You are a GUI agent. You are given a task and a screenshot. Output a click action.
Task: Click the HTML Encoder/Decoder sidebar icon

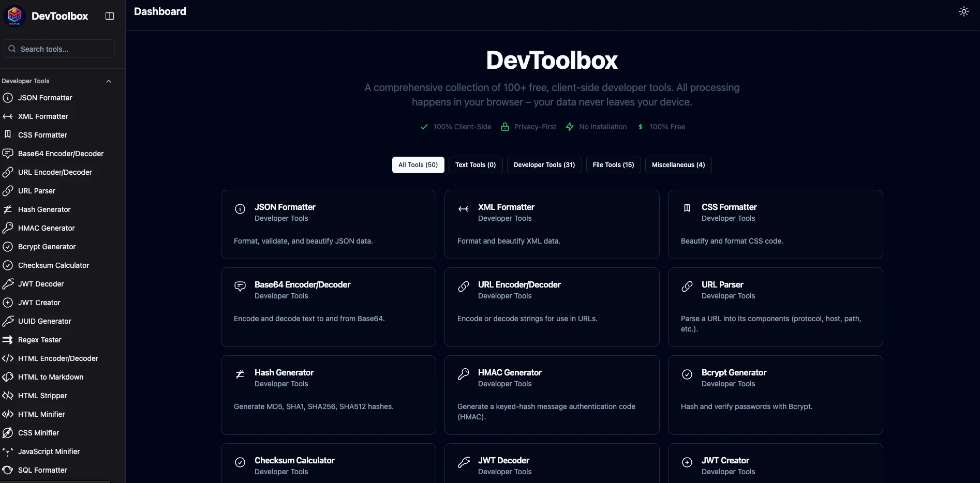(8, 358)
